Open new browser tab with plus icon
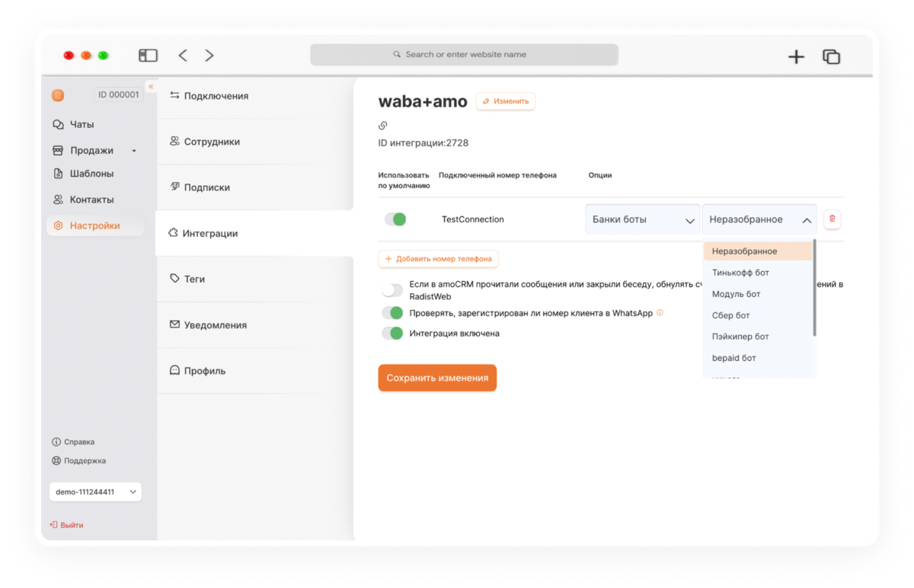The image size is (914, 588). [796, 56]
